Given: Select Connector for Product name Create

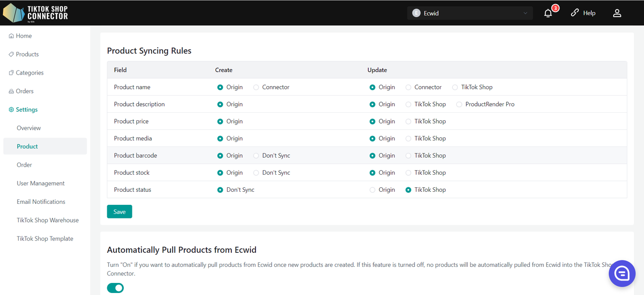Looking at the screenshot, I should click(x=257, y=87).
